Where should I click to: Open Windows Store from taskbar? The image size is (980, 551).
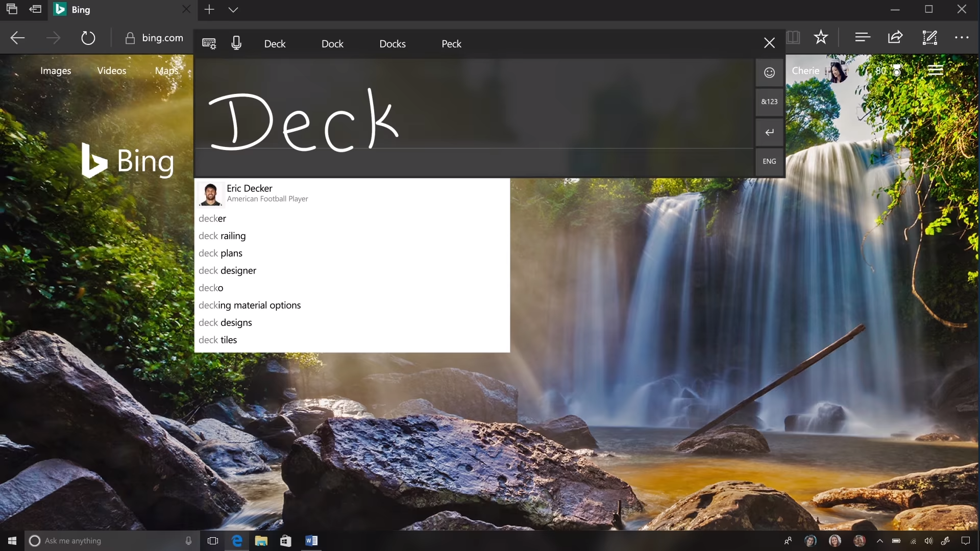(x=286, y=541)
